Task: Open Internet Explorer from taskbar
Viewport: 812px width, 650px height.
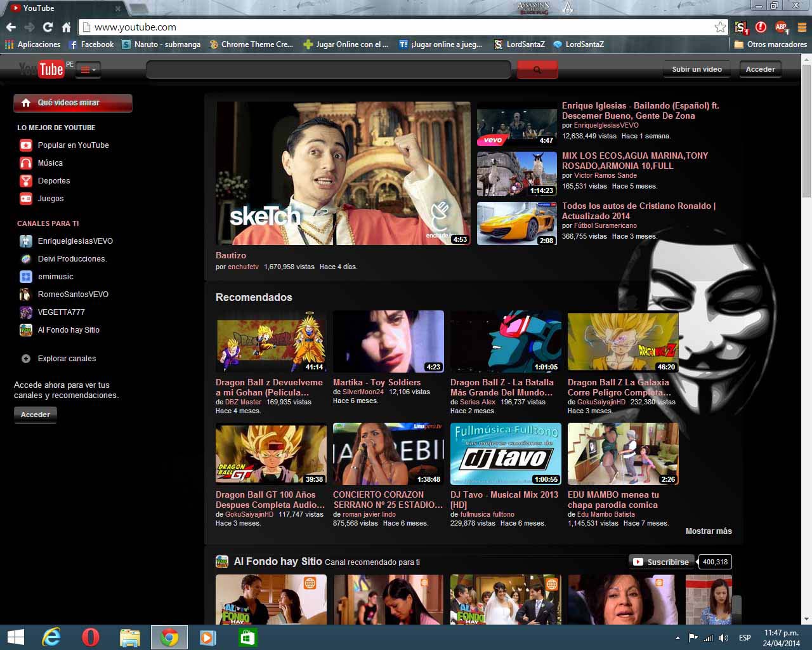Action: pyautogui.click(x=51, y=637)
